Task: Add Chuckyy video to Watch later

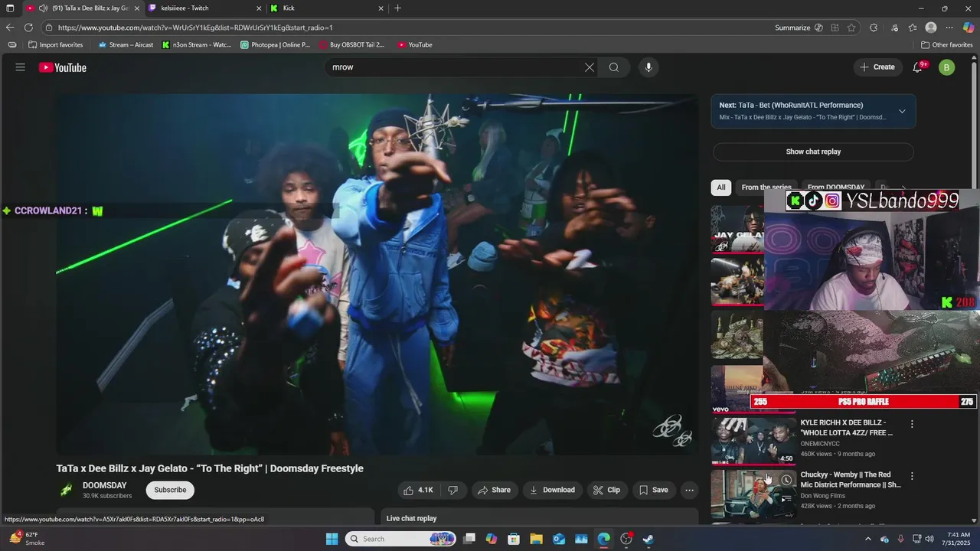Action: tap(786, 480)
